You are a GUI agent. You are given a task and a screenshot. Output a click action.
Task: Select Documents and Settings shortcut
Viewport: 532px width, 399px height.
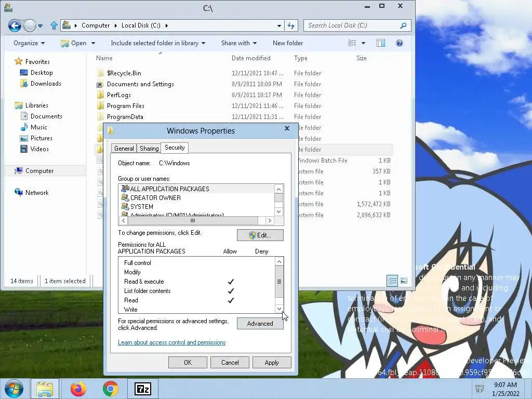tap(140, 84)
